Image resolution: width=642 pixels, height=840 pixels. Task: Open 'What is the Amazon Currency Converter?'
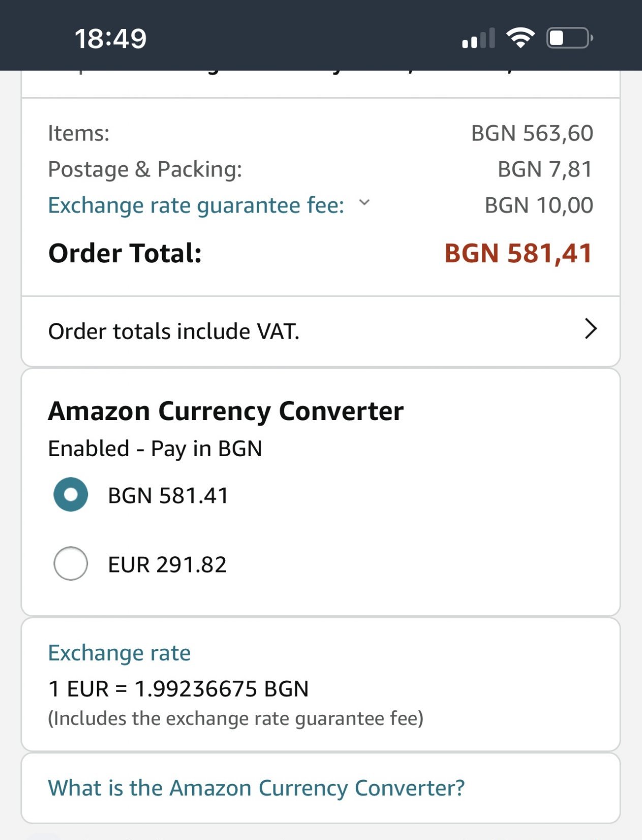[256, 788]
